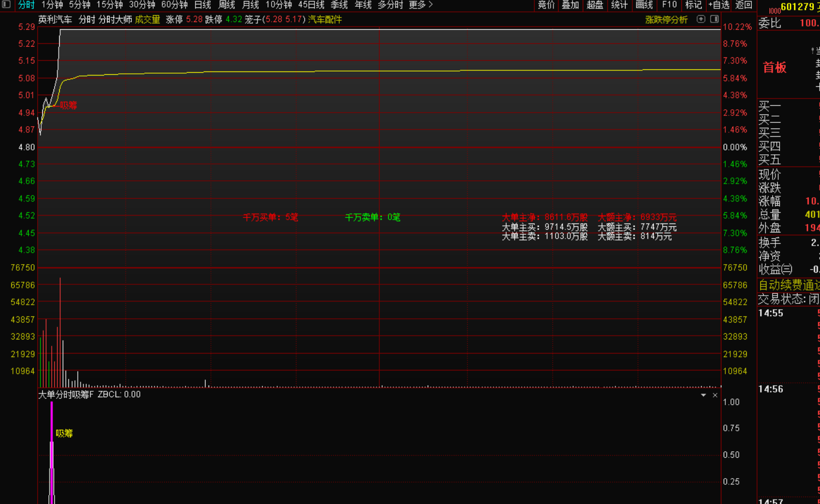Click the 成交量 indicator label
820x504 pixels.
coord(148,20)
